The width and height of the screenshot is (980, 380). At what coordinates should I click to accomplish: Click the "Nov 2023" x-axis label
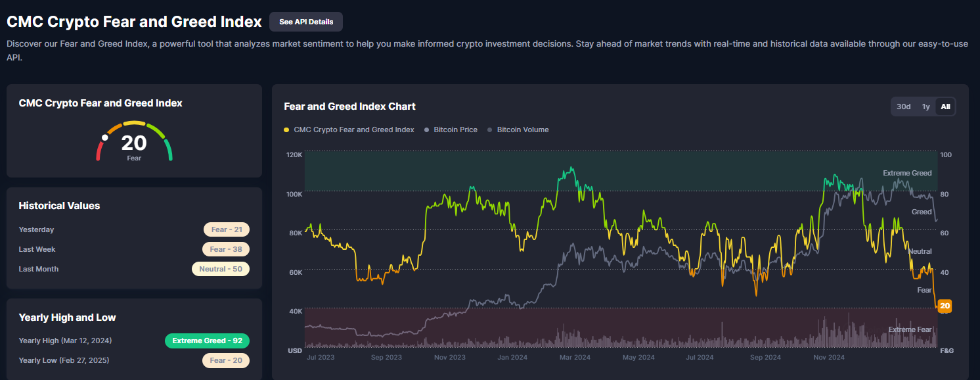450,358
